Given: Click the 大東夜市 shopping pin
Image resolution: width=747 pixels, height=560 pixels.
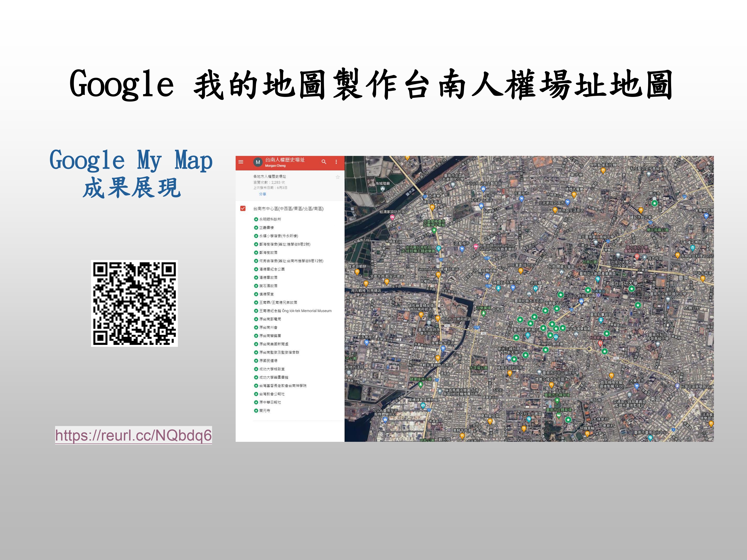Looking at the screenshot, I should 637,386.
